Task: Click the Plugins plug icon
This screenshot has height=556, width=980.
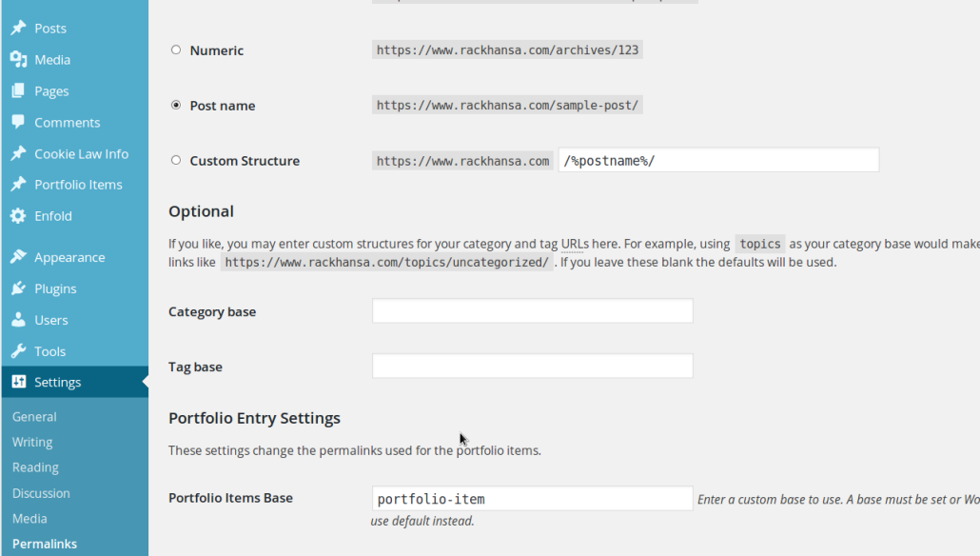Action: coord(18,288)
